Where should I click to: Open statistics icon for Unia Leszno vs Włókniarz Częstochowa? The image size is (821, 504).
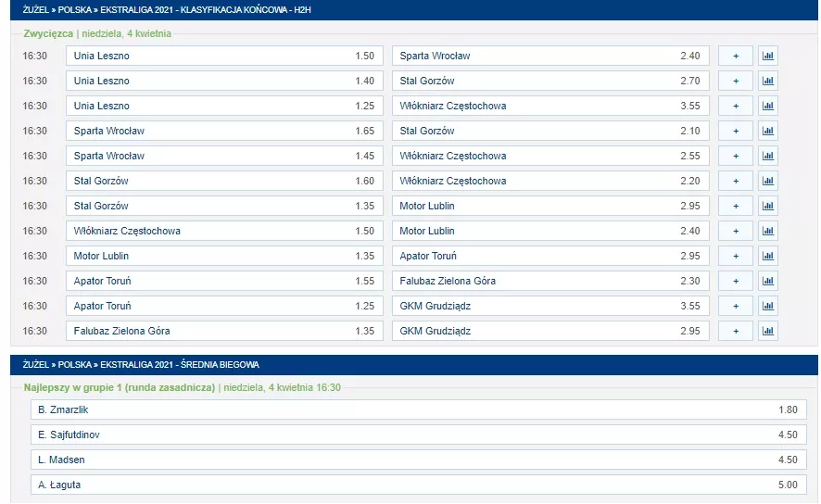[x=767, y=106]
